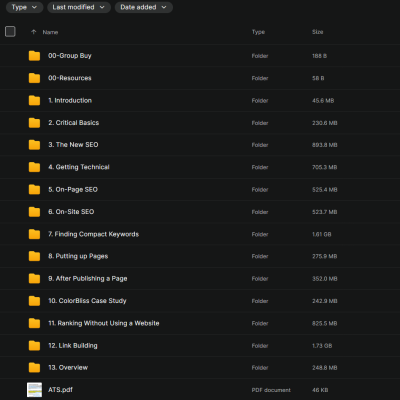400x400 pixels.
Task: Sort the list by Type column
Action: point(258,32)
